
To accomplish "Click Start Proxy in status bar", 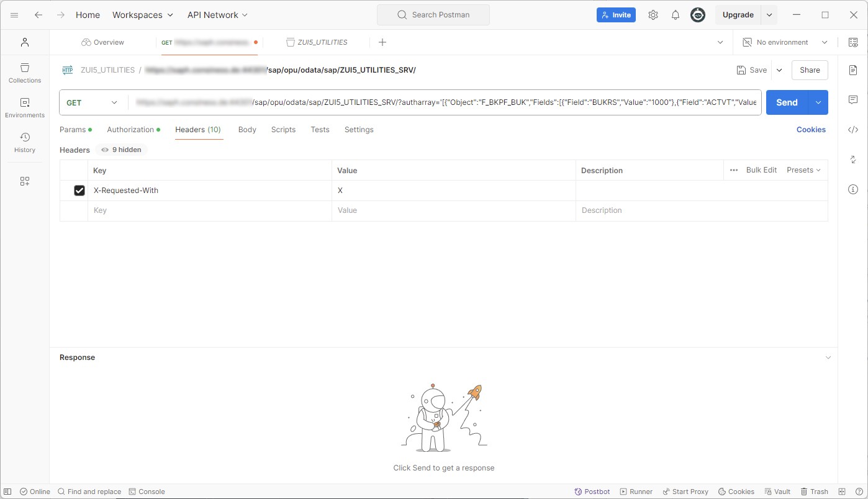I will 685,492.
